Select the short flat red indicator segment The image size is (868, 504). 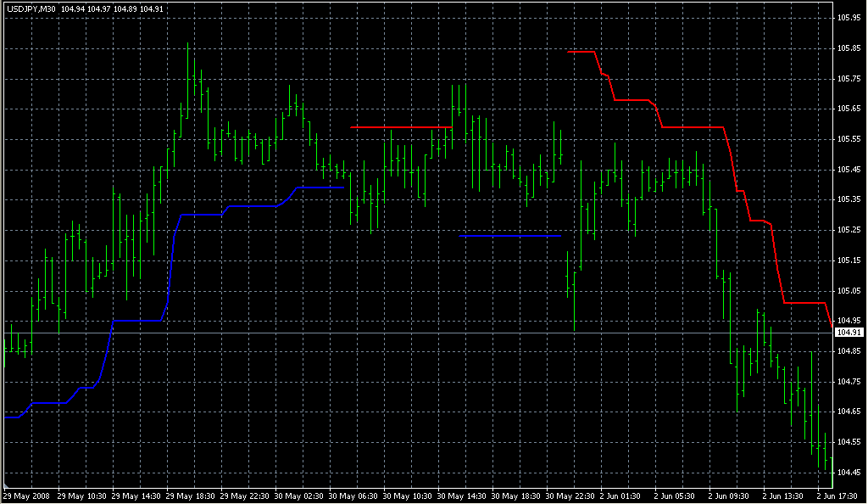click(398, 127)
